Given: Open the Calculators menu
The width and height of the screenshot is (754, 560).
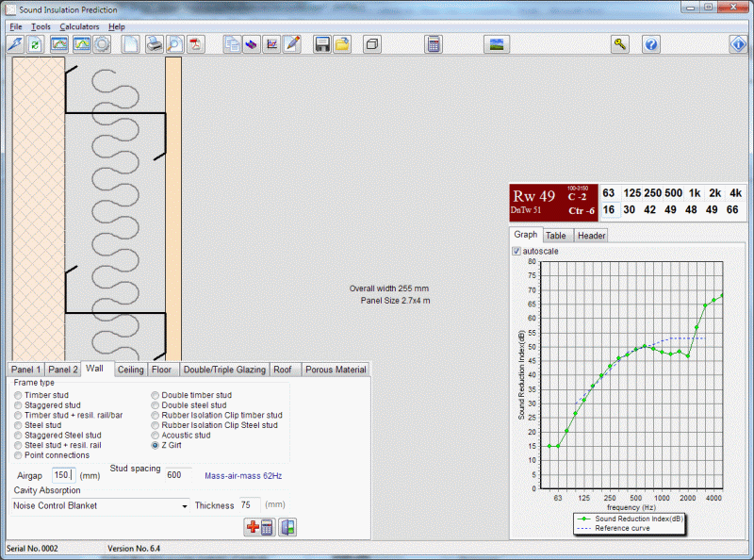Looking at the screenshot, I should point(79,27).
